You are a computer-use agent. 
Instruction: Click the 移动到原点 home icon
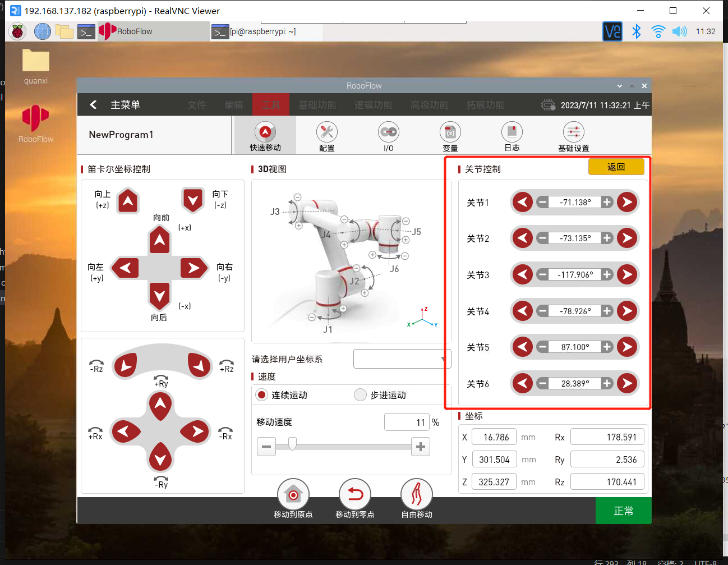click(293, 495)
